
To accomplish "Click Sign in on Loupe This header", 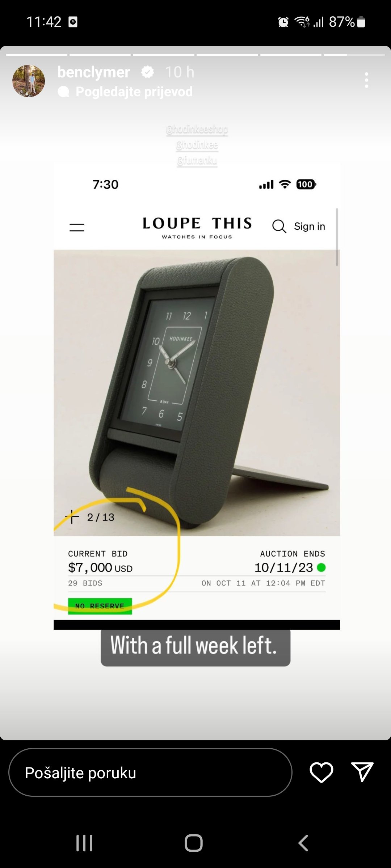I will (x=309, y=226).
